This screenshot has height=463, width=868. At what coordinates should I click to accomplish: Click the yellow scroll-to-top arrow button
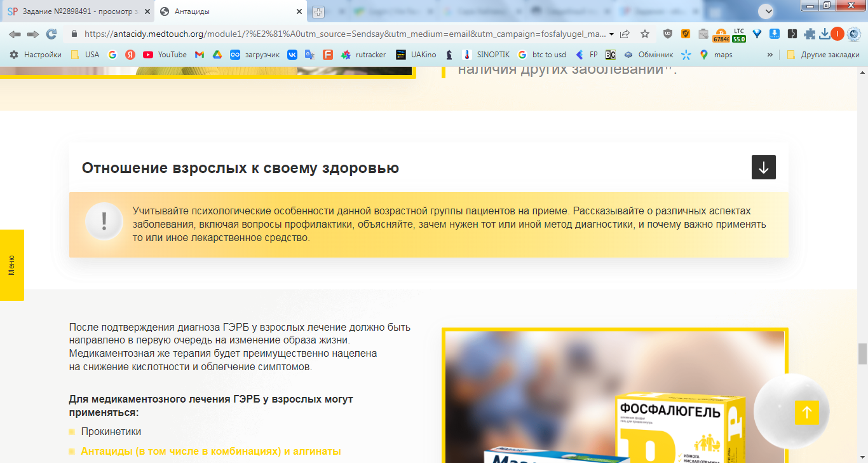(807, 412)
